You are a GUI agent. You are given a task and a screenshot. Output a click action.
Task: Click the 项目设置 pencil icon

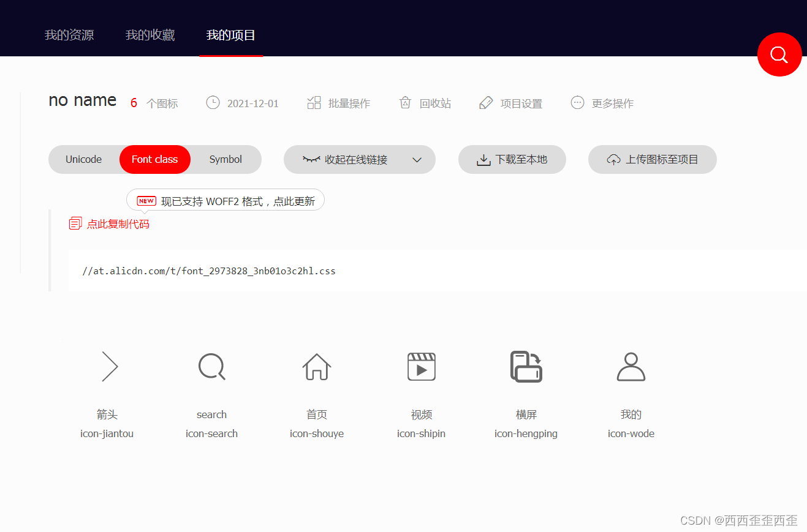486,103
